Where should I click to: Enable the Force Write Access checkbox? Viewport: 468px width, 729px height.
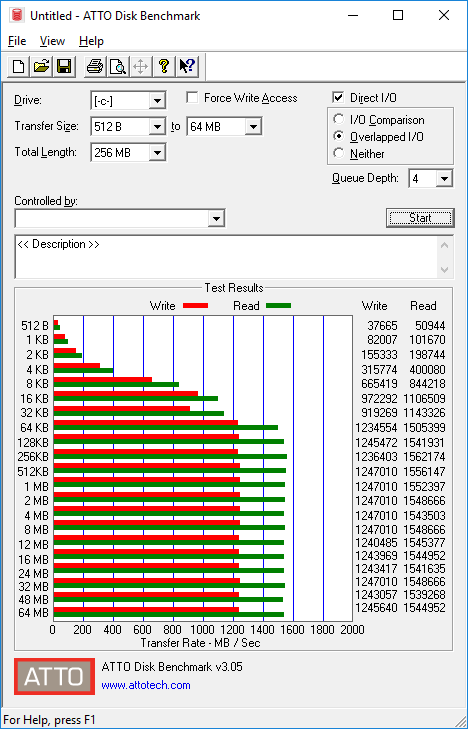pos(192,98)
